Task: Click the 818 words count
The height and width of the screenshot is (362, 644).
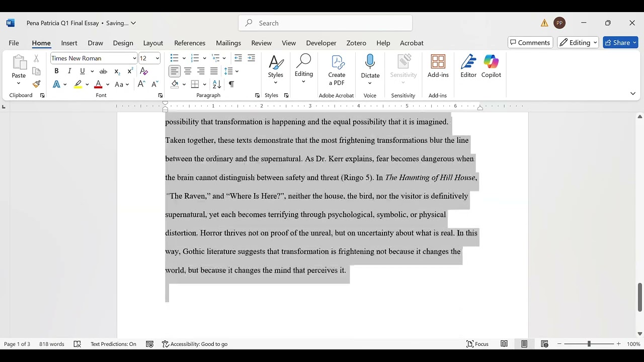Action: [x=52, y=344]
